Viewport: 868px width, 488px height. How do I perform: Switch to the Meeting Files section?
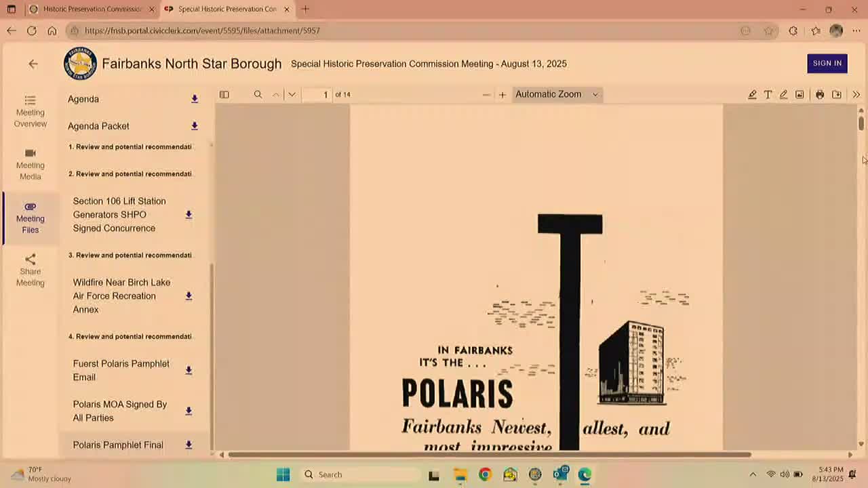pos(30,218)
